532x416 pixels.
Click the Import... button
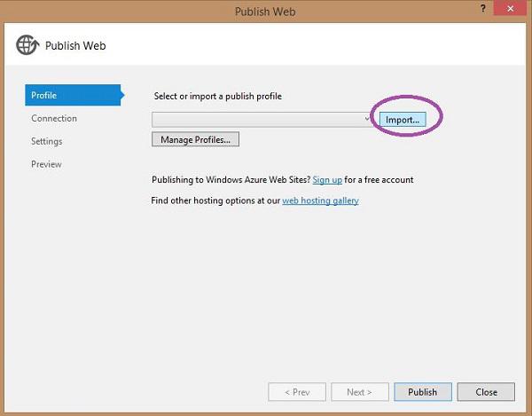pyautogui.click(x=403, y=120)
